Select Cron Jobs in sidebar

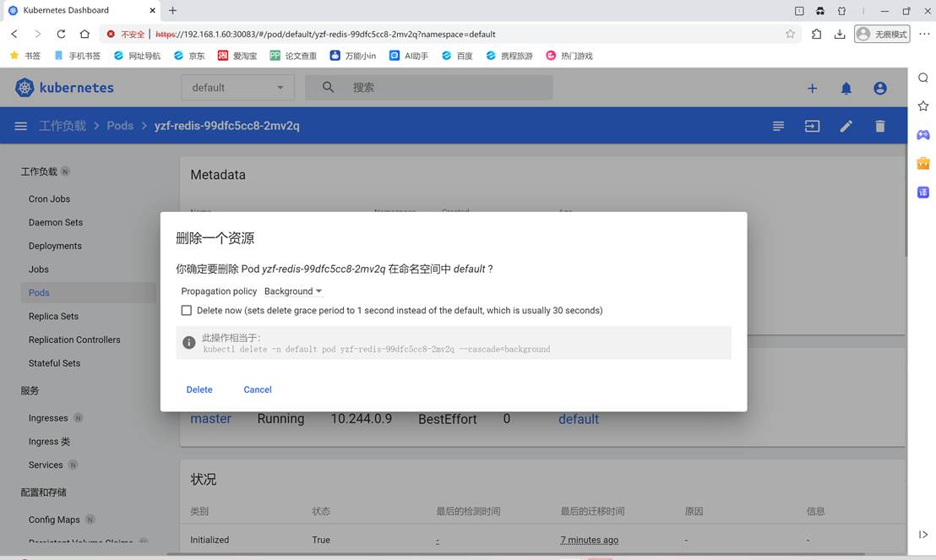click(49, 198)
